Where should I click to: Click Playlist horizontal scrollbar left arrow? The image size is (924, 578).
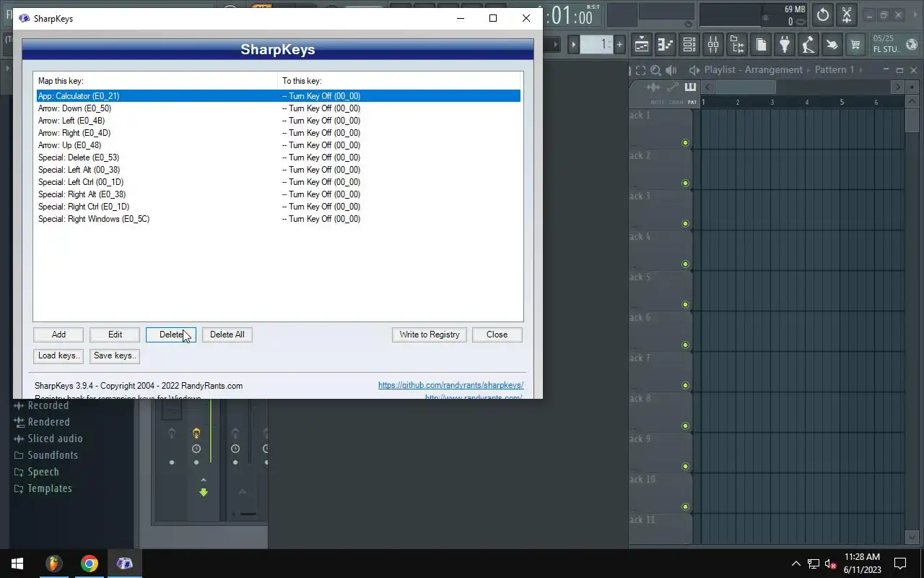[708, 87]
